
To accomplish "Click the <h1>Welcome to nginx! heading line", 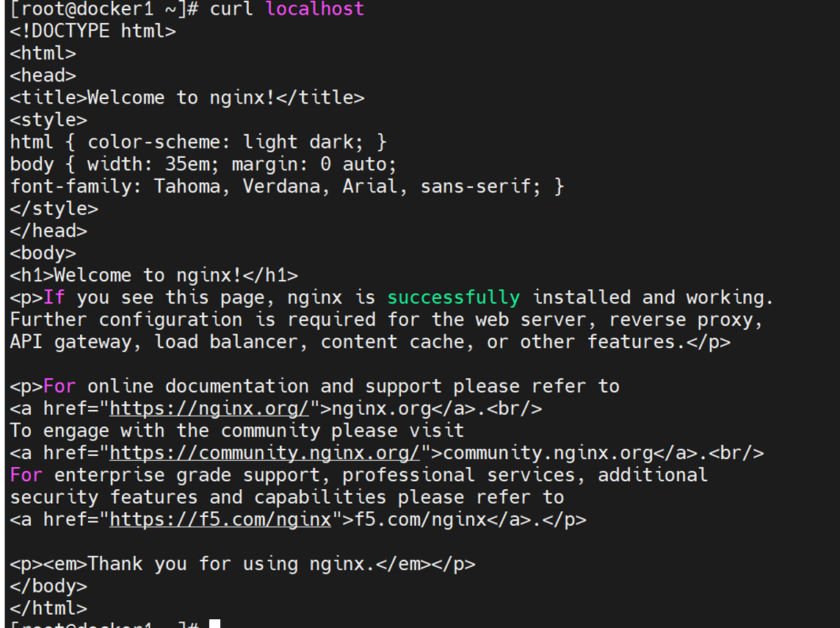I will 153,275.
